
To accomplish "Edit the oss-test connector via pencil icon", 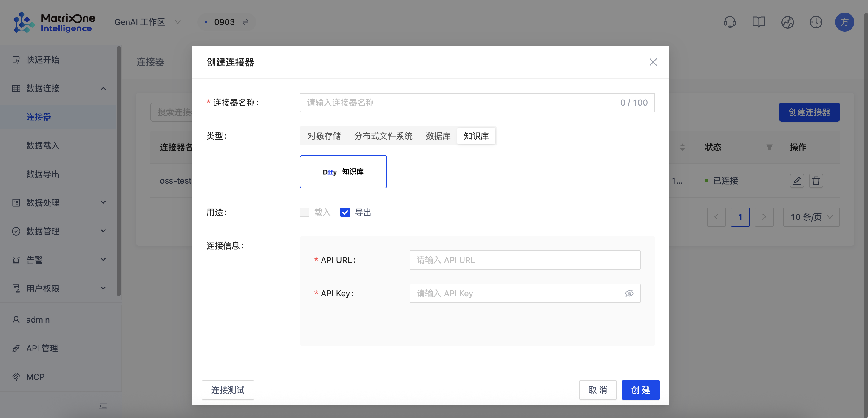I will [797, 181].
